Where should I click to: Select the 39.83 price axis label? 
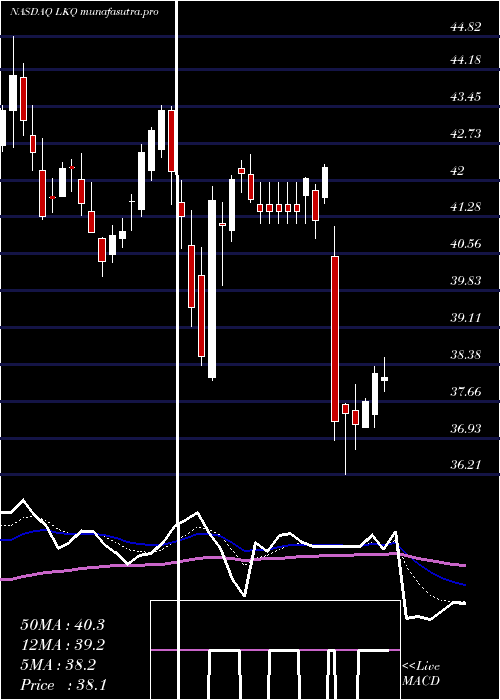point(466,281)
